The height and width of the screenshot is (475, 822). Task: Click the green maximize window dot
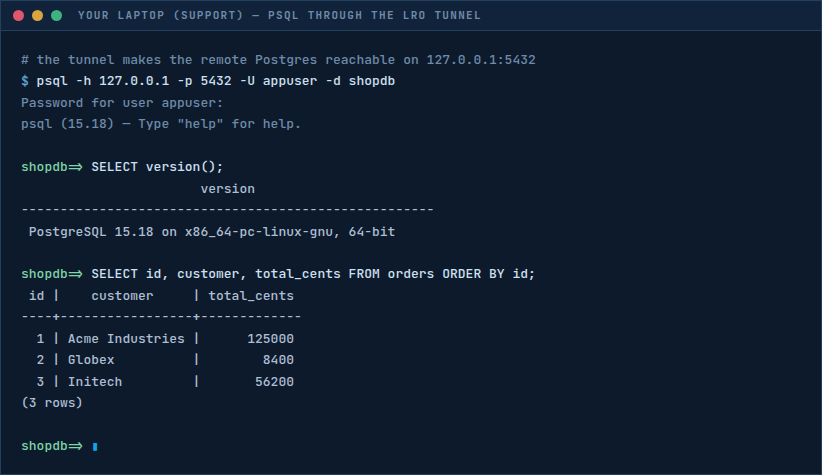point(57,16)
